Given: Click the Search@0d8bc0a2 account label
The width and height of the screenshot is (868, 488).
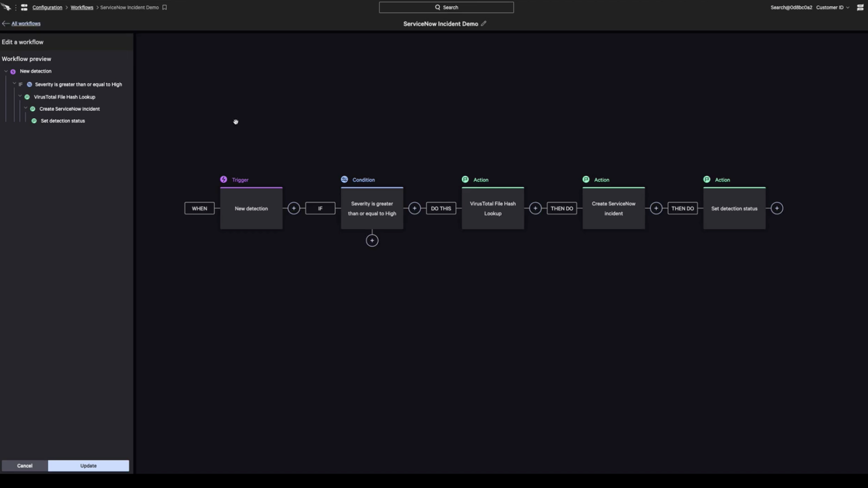Looking at the screenshot, I should coord(791,8).
